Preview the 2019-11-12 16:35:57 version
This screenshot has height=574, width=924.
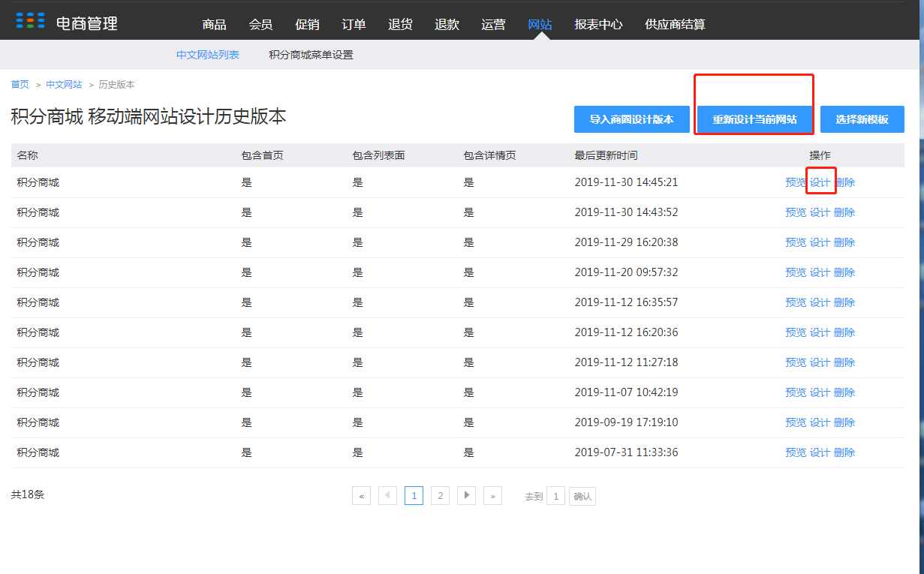[796, 302]
